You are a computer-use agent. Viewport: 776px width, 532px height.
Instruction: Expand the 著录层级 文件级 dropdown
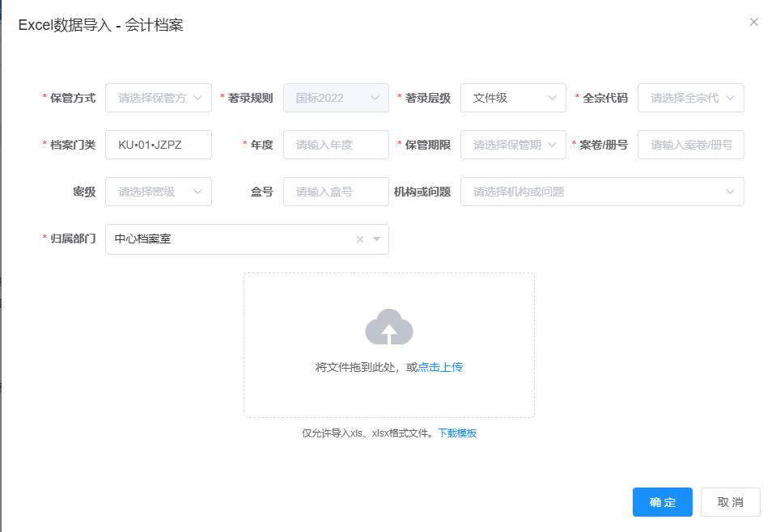[x=513, y=98]
